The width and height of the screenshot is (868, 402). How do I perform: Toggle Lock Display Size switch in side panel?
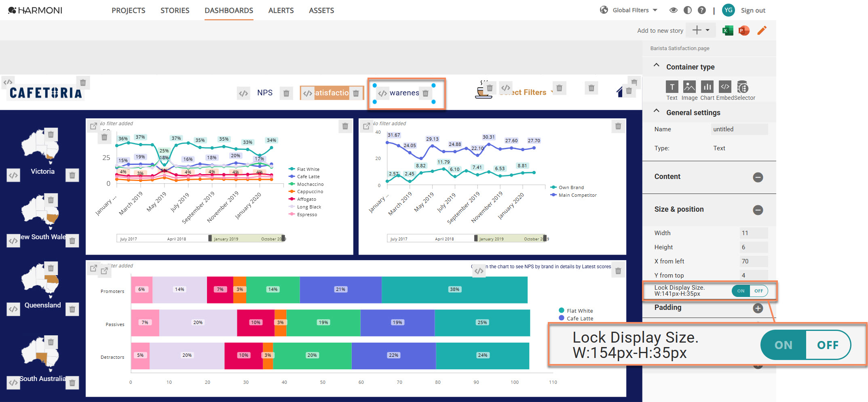click(x=750, y=291)
